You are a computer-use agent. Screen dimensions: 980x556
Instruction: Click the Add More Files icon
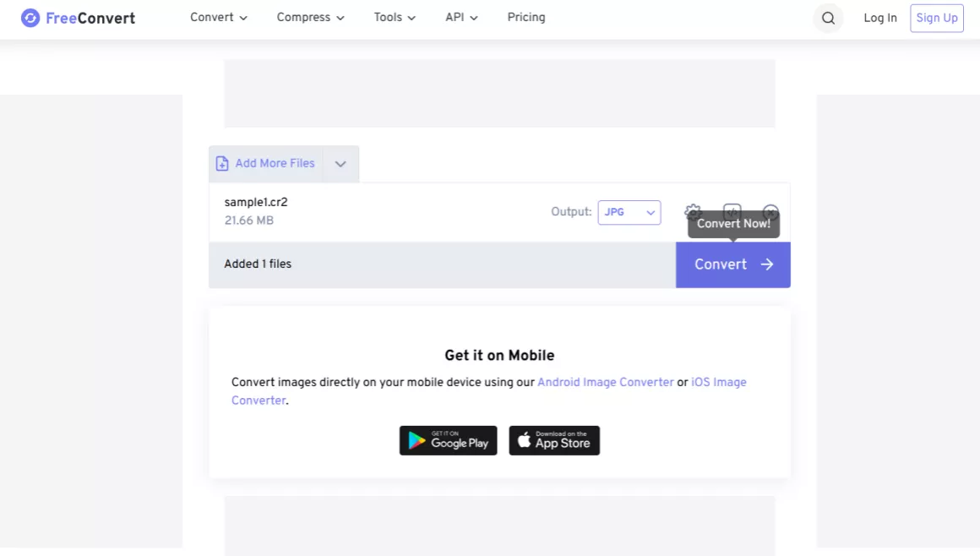[222, 164]
